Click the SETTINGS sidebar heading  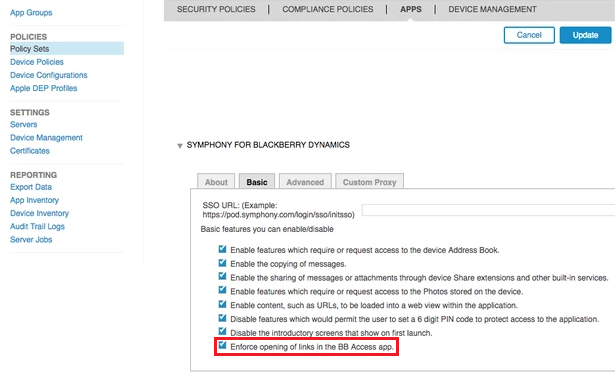[x=30, y=112]
